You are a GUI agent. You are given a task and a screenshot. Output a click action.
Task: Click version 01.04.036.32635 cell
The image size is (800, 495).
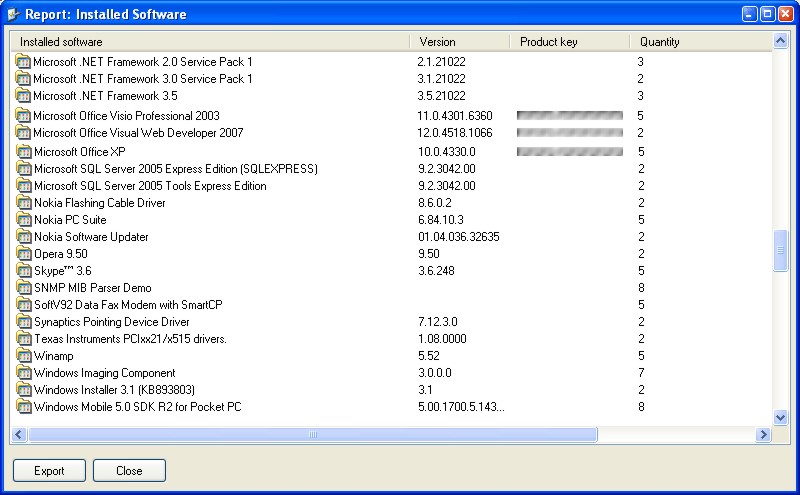[459, 237]
